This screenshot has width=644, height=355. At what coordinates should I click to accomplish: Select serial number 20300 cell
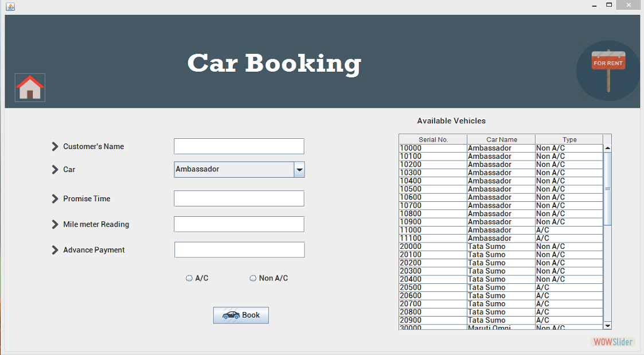coord(433,271)
